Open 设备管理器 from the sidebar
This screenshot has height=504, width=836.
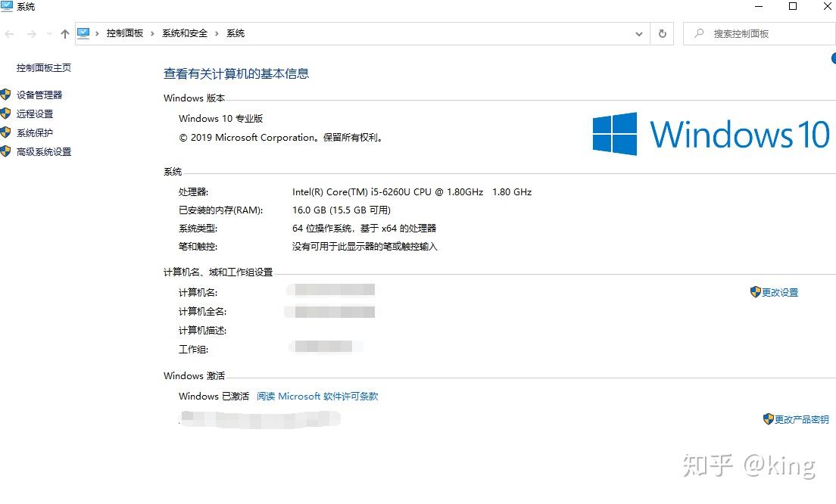click(x=39, y=95)
